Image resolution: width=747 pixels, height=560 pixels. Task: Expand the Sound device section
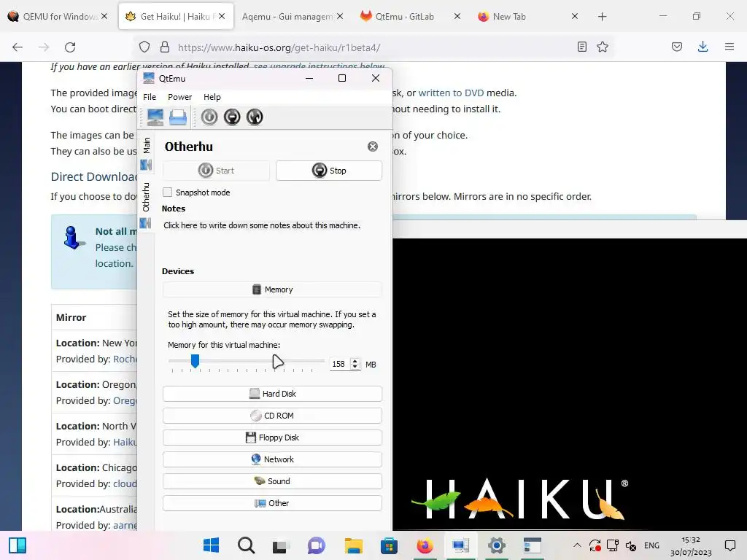272,481
